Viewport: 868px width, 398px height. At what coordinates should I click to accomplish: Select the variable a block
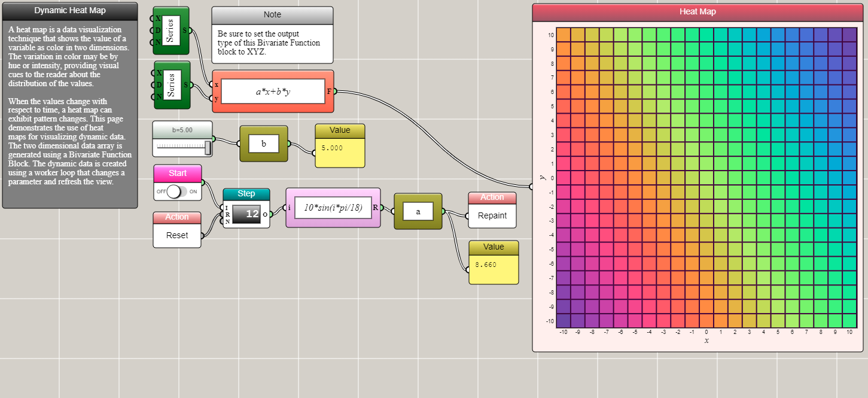418,211
